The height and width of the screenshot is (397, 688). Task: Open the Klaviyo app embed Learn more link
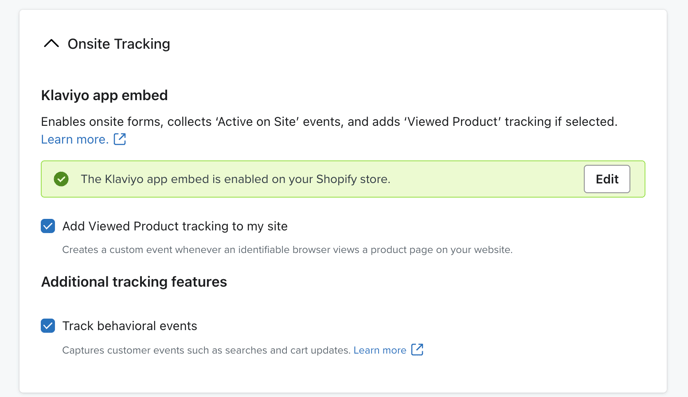coord(75,139)
